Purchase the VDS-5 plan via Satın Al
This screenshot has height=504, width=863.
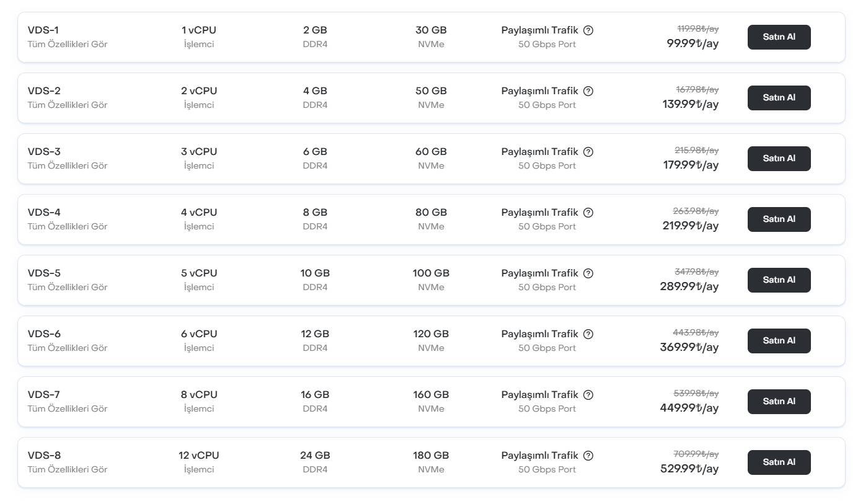pyautogui.click(x=779, y=280)
